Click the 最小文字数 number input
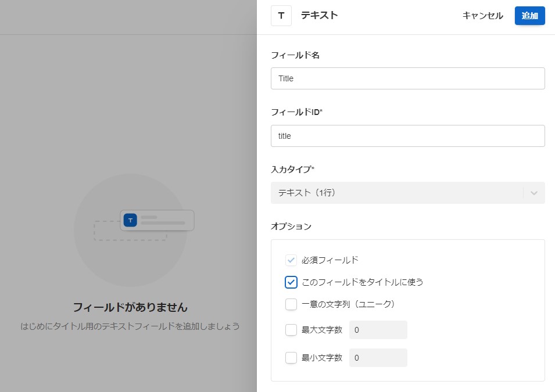Viewport: 555px width, 392px height. 378,358
